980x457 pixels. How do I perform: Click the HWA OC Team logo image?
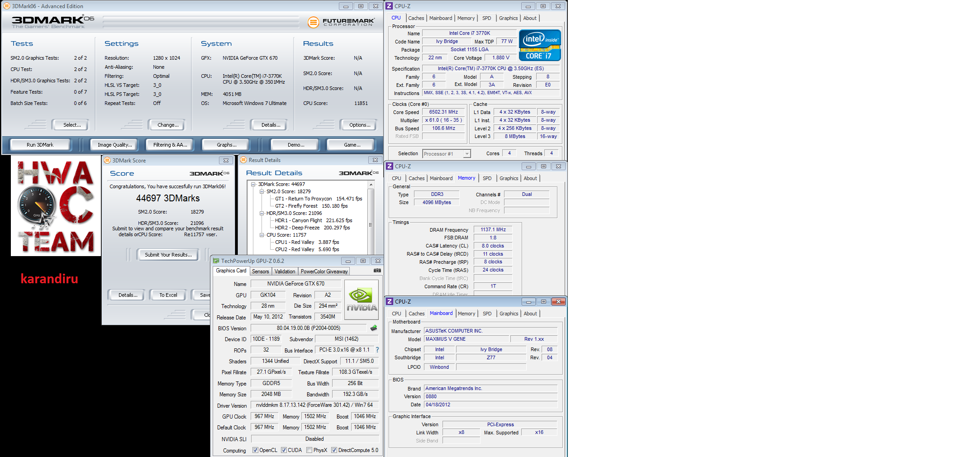[56, 206]
